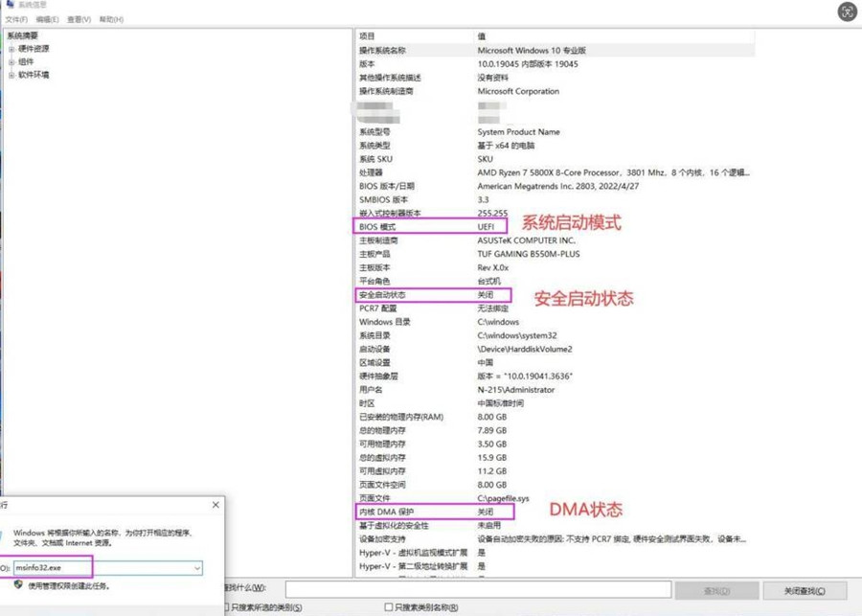The image size is (862, 616).
Task: Open the 帮助(H) menu
Action: pyautogui.click(x=111, y=19)
